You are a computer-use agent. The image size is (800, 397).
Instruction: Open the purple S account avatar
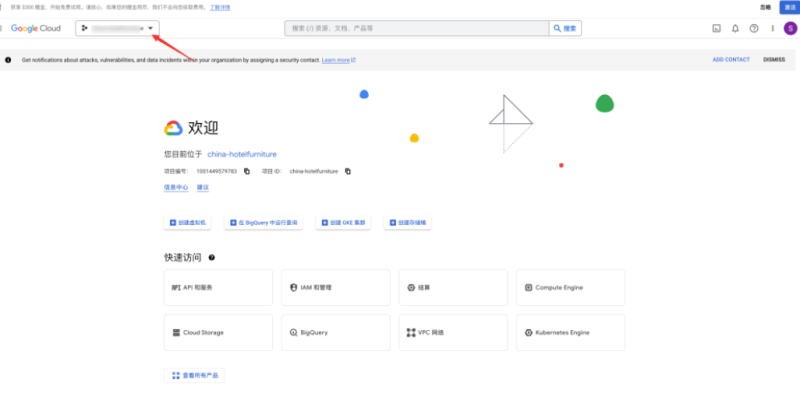click(790, 29)
